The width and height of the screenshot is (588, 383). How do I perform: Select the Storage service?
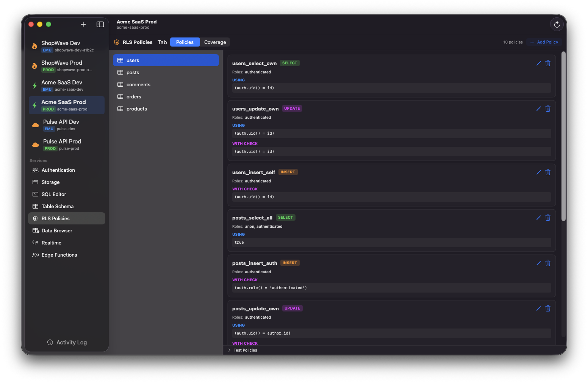coord(50,182)
